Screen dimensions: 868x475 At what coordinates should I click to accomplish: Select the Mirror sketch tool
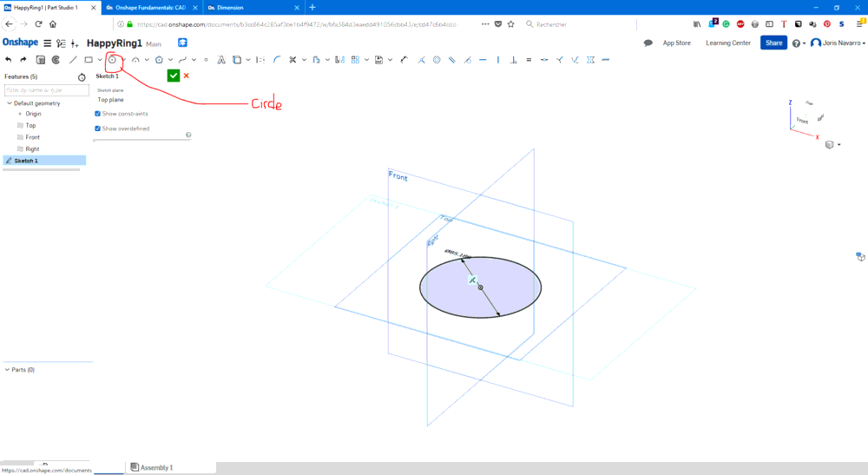(x=340, y=60)
